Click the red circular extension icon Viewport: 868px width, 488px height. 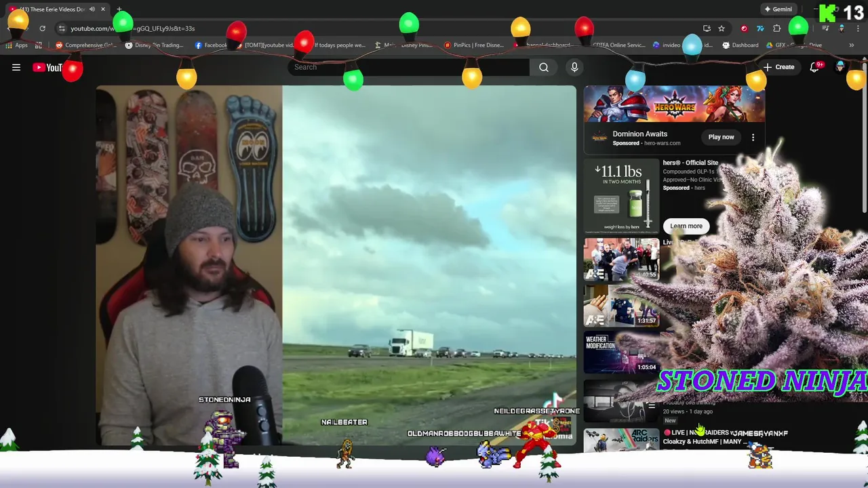tap(745, 28)
